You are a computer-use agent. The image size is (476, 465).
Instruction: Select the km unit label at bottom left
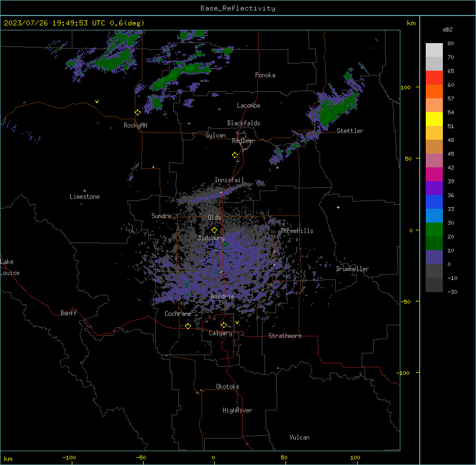click(x=8, y=458)
